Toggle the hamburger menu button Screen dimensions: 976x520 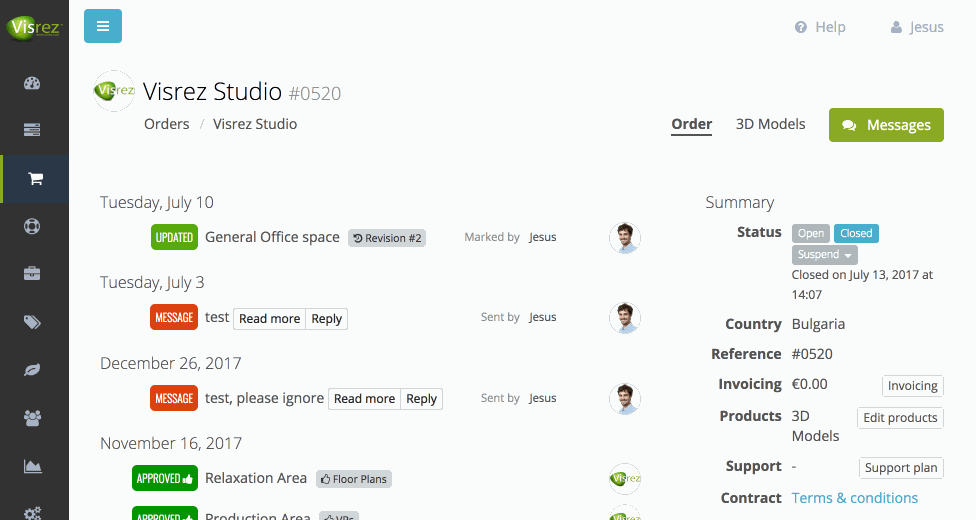[x=103, y=26]
